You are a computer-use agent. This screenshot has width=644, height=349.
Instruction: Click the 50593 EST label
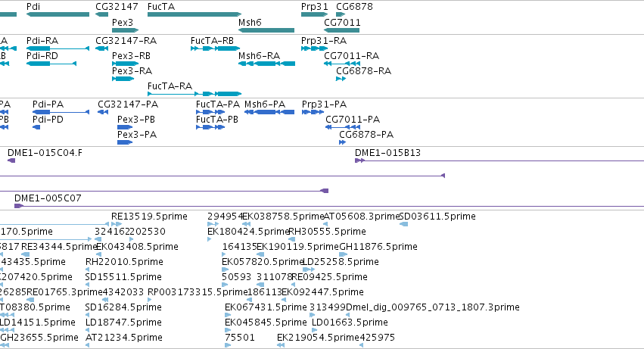point(236,277)
